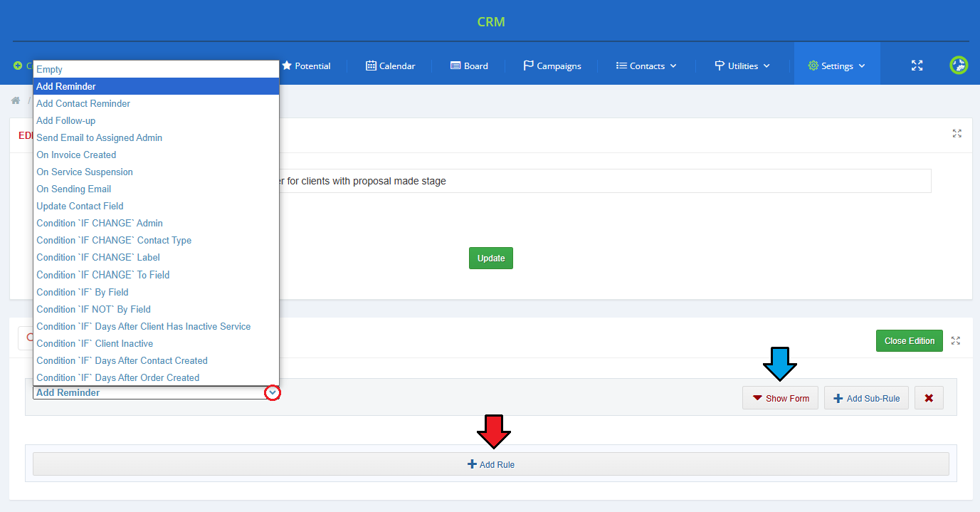
Task: Click the Close Edition button
Action: click(910, 341)
